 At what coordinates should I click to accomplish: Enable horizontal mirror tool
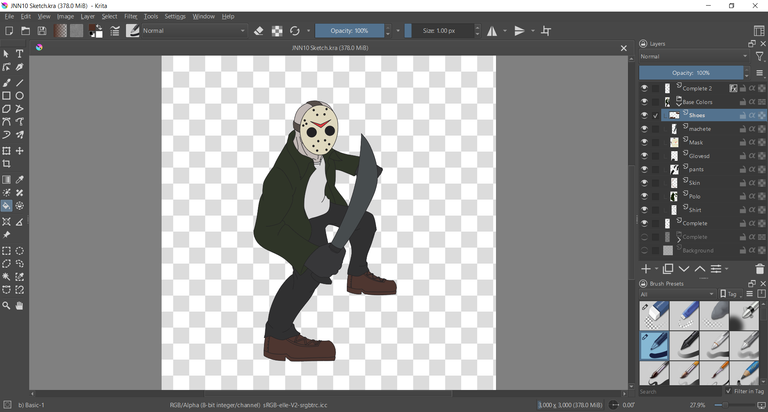point(492,31)
